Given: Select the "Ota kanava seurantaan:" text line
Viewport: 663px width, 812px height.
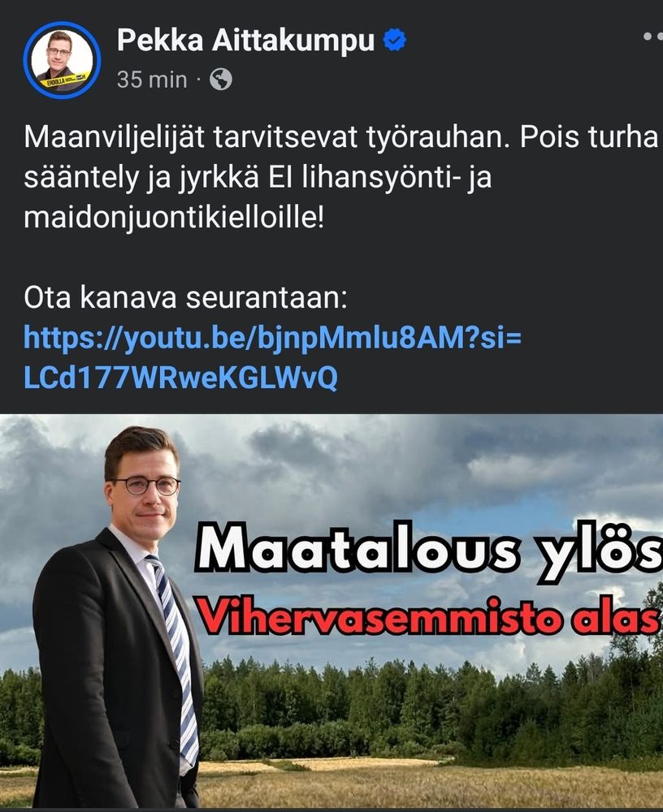Looking at the screenshot, I should (x=185, y=298).
